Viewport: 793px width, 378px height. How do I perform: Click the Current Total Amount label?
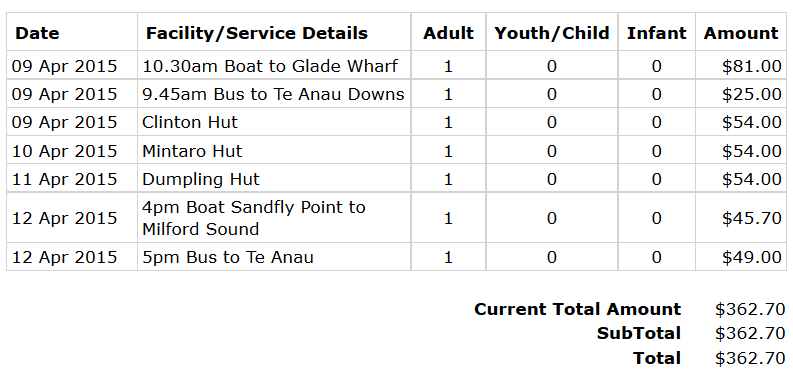tap(578, 309)
